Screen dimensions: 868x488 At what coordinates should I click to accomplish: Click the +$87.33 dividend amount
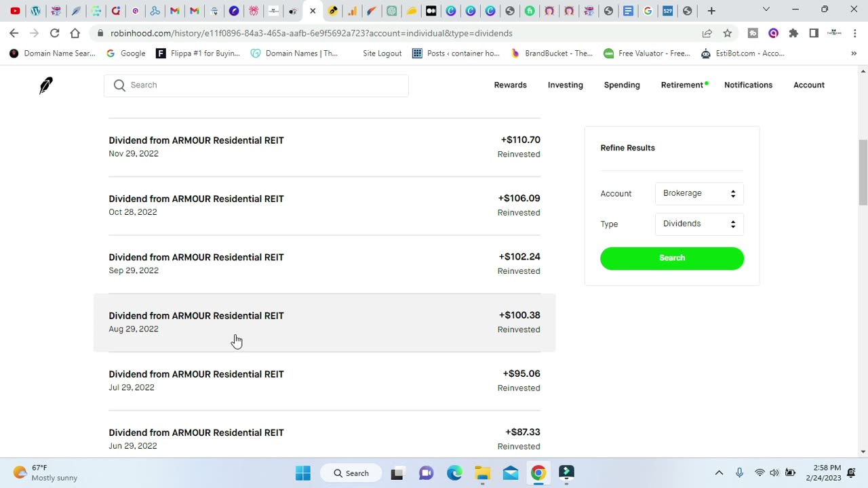click(523, 432)
